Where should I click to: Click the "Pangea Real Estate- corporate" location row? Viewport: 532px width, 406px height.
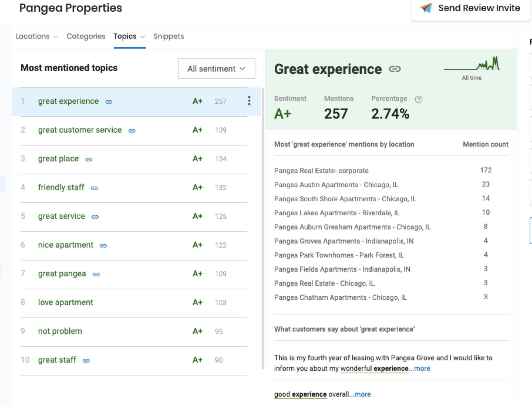coord(321,170)
